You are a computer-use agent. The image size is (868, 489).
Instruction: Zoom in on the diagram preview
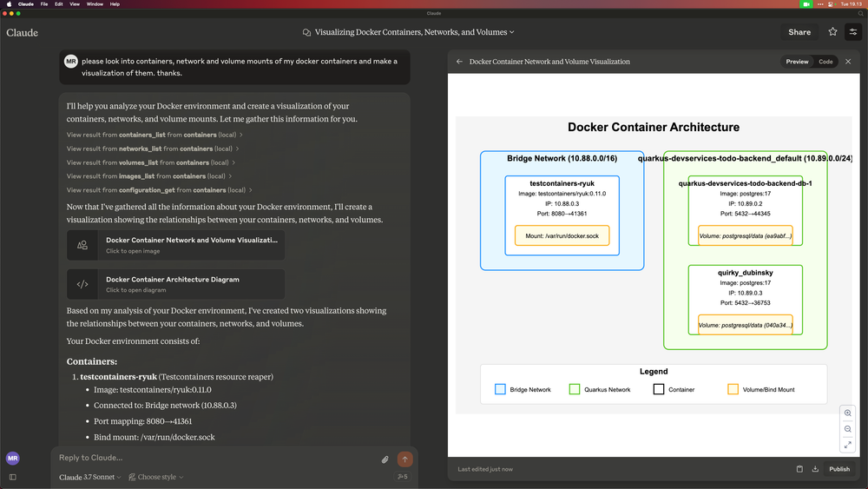click(x=848, y=413)
